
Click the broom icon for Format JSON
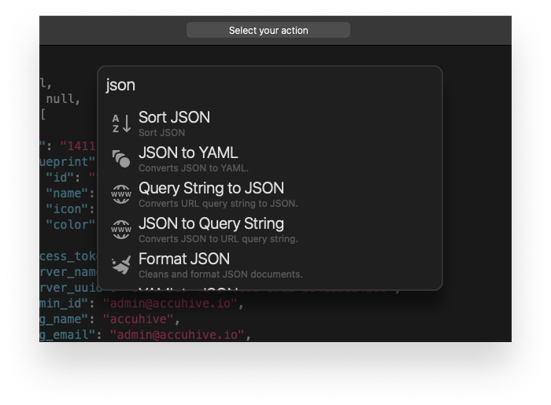click(121, 265)
